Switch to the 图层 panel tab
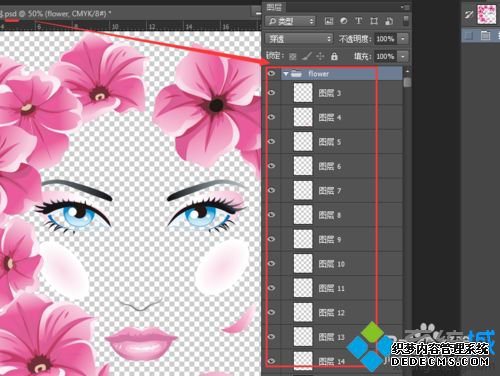Image resolution: width=500 pixels, height=376 pixels. (274, 7)
